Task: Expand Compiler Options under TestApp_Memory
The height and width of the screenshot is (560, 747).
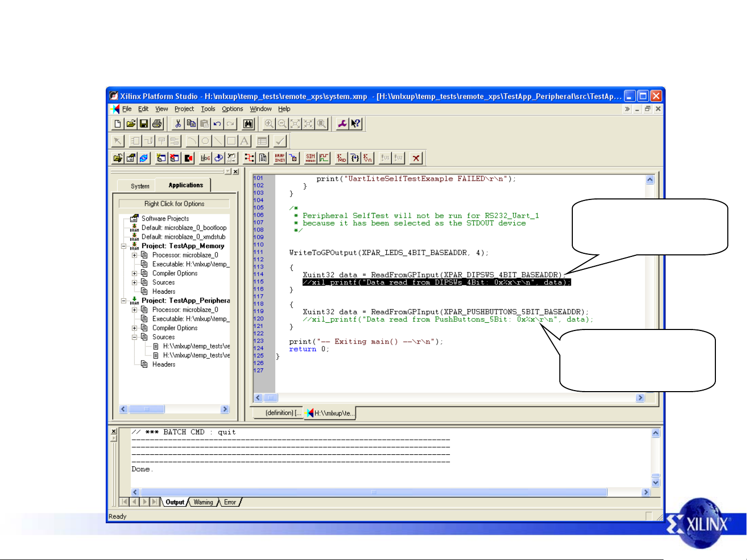Action: (x=135, y=274)
